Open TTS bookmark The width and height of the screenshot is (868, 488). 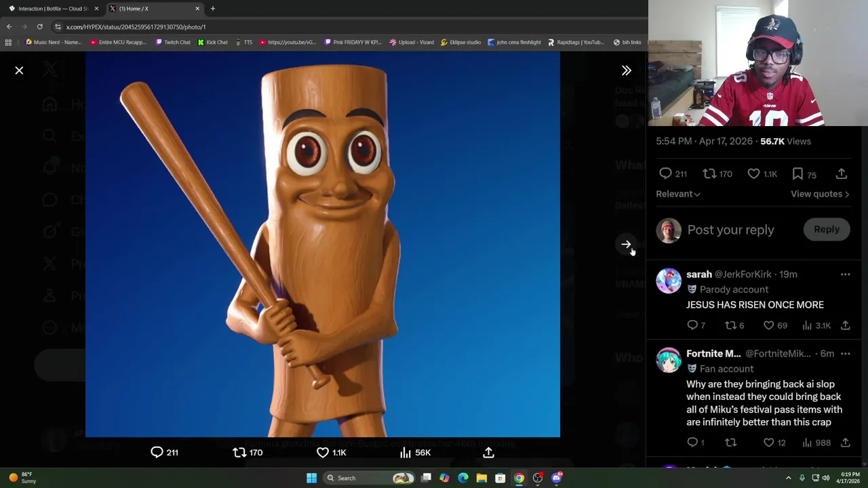click(243, 42)
